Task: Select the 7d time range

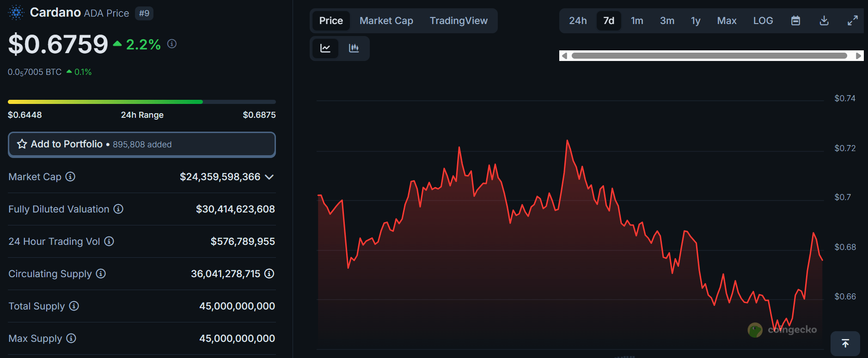Action: [x=609, y=21]
